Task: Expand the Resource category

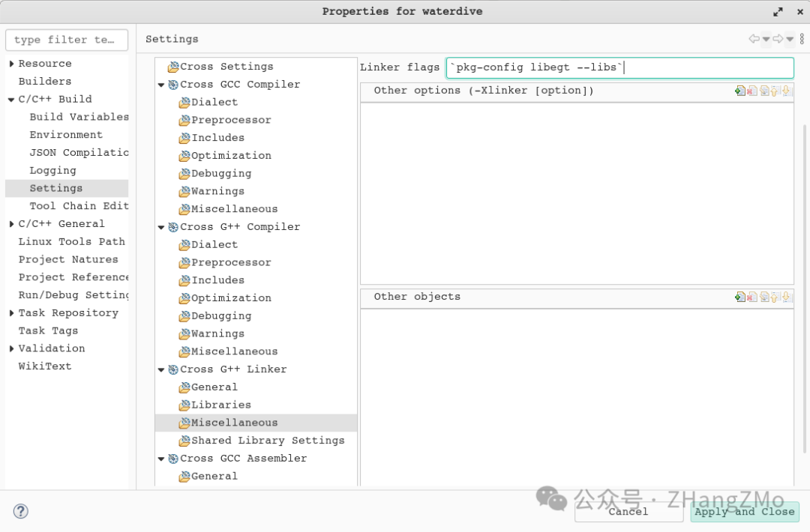Action: tap(11, 64)
